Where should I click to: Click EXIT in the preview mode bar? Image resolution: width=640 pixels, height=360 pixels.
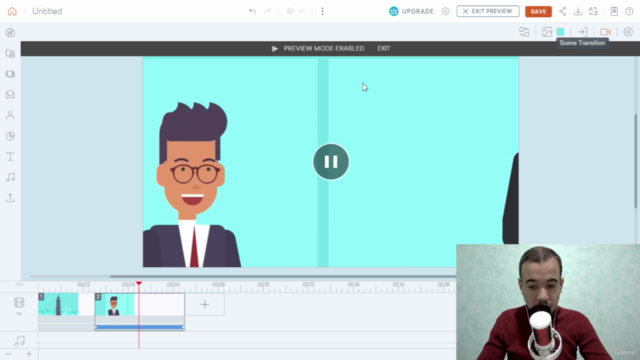pyautogui.click(x=383, y=49)
